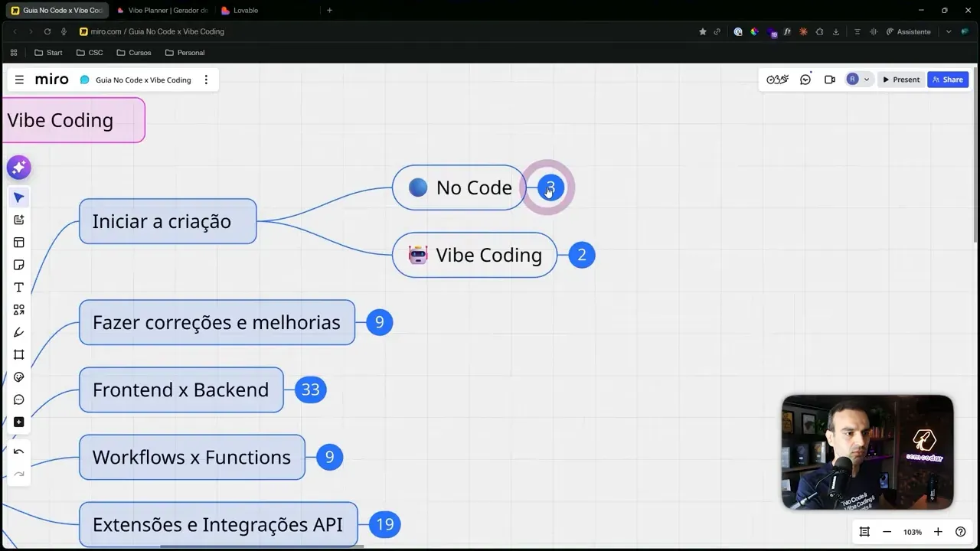Image resolution: width=980 pixels, height=551 pixels.
Task: Open the account dropdown next to the avatar
Action: click(x=866, y=79)
